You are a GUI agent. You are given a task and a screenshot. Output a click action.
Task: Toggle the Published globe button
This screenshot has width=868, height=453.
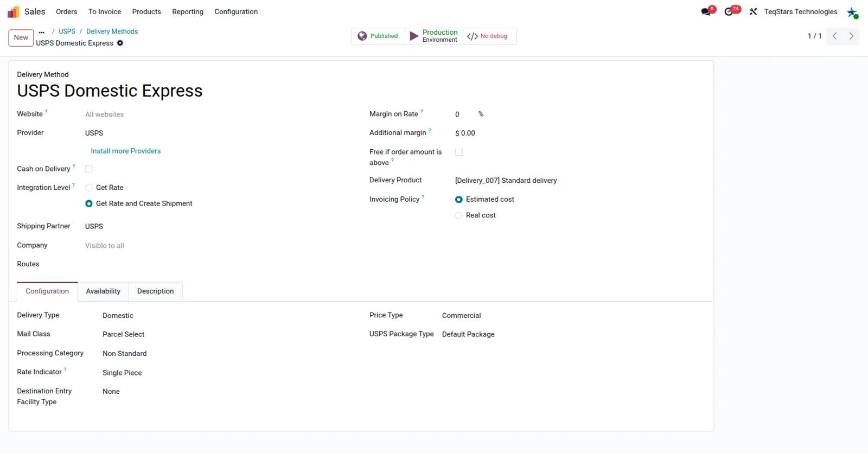click(x=378, y=36)
